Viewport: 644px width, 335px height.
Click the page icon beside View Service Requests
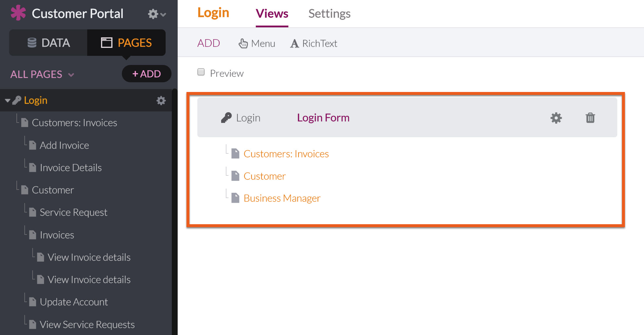pyautogui.click(x=33, y=324)
